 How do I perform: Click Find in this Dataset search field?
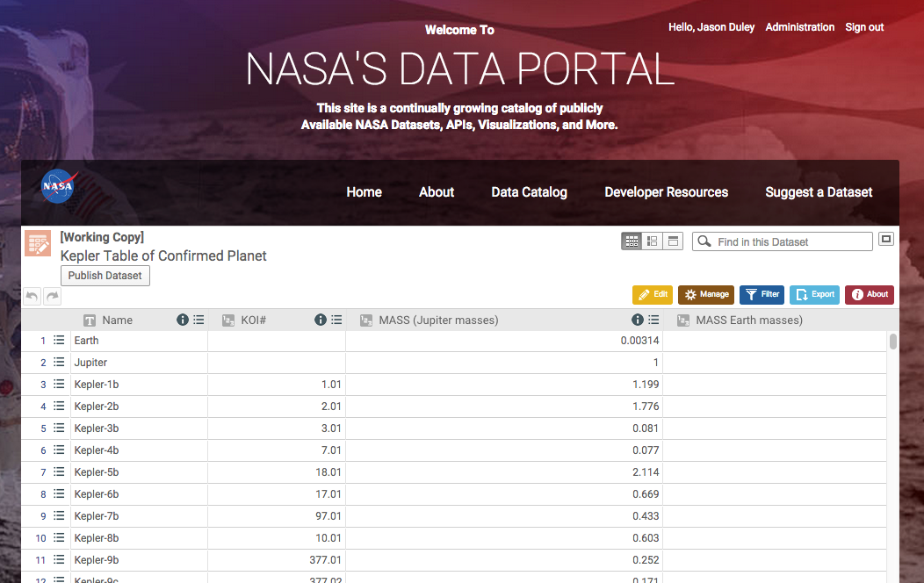(x=782, y=241)
